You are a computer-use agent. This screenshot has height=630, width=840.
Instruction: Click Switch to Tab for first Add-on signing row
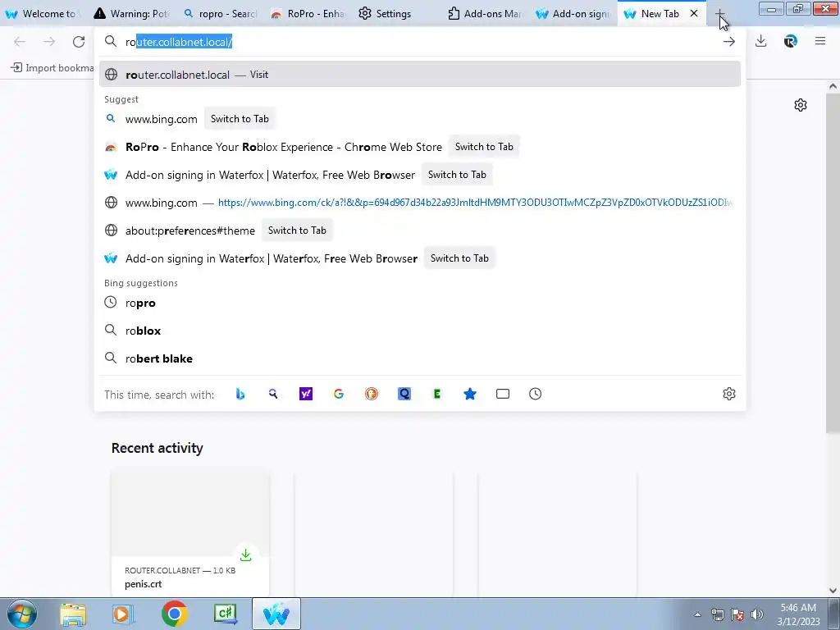point(457,175)
